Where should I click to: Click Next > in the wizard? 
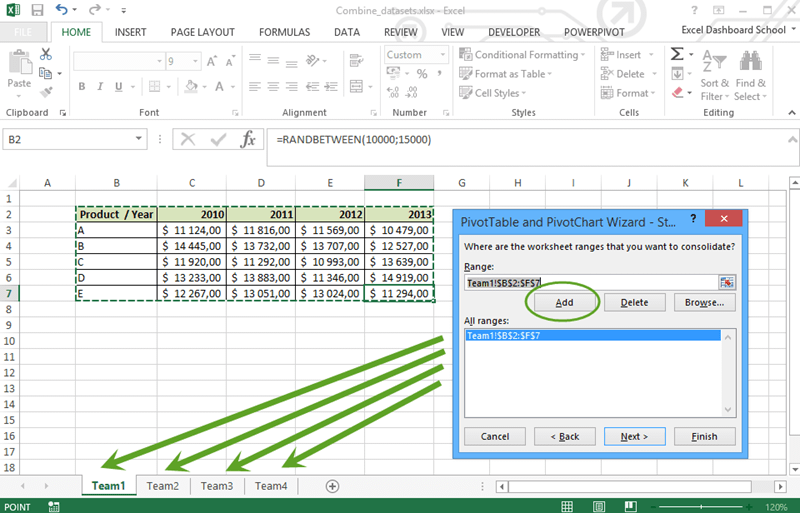coord(634,436)
